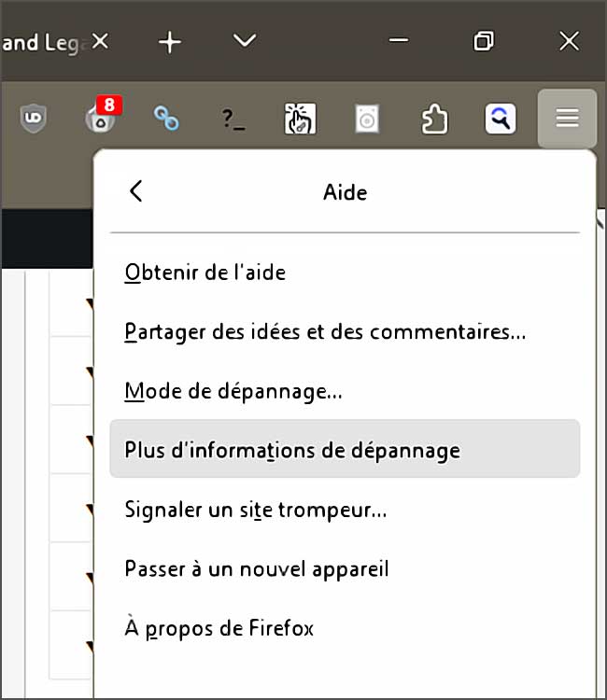Expand the list all tabs chevron

point(245,41)
